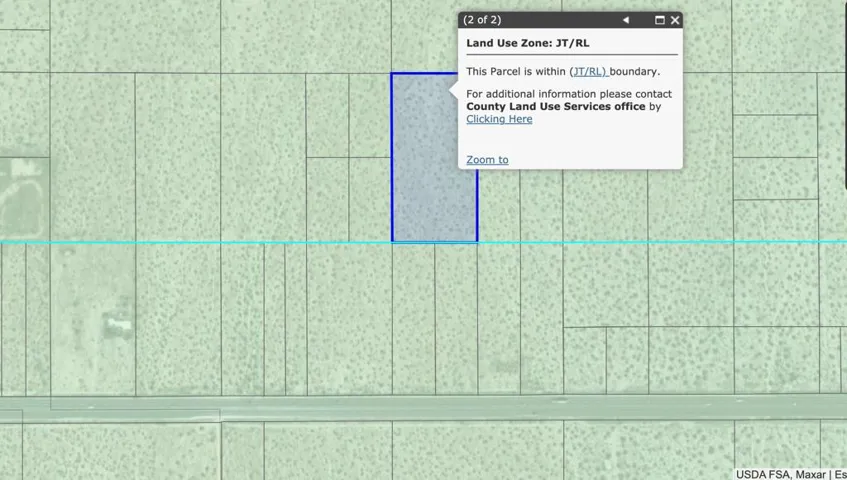This screenshot has width=847, height=480.
Task: Click the 'This Parcel is within' text
Action: pos(516,72)
